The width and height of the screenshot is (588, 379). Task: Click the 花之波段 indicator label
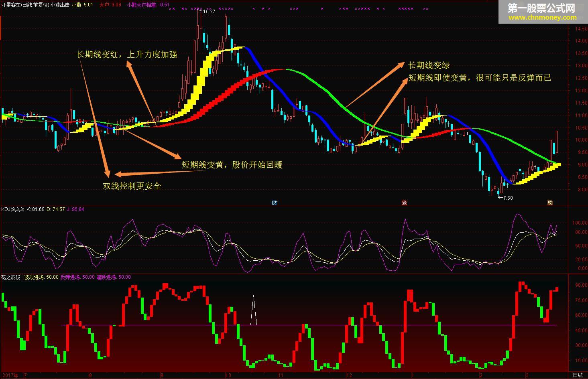click(x=10, y=277)
